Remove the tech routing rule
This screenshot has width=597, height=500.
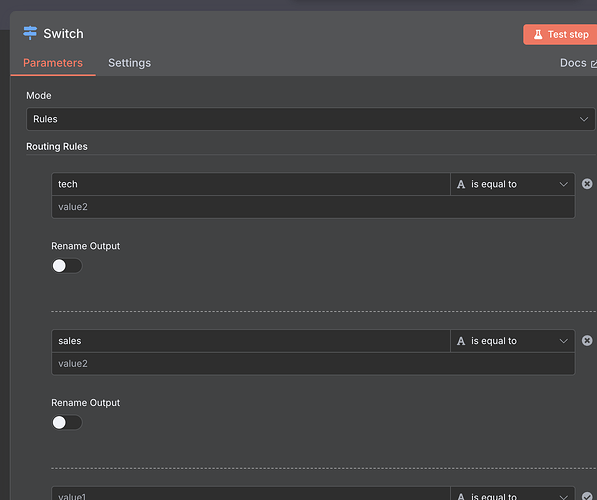587,184
